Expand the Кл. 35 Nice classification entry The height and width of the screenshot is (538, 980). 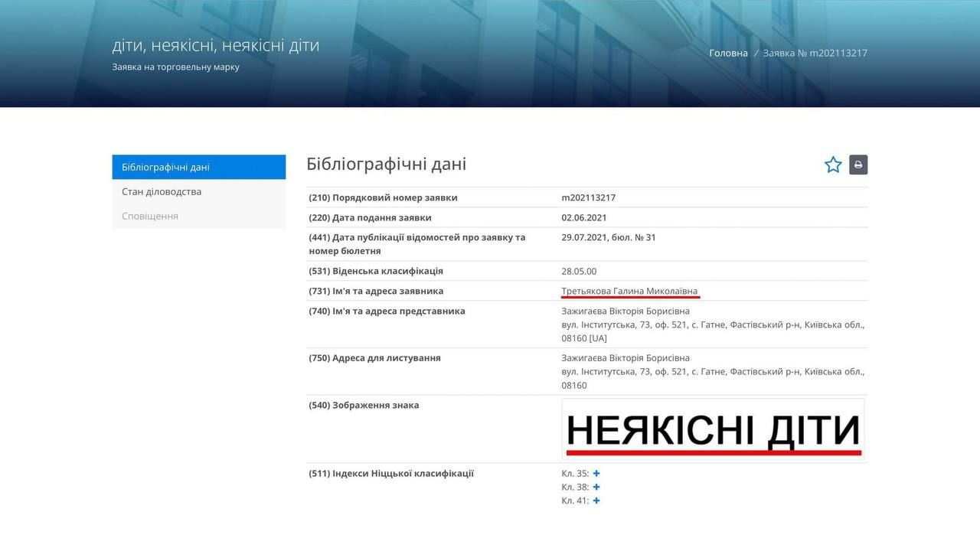click(x=596, y=473)
